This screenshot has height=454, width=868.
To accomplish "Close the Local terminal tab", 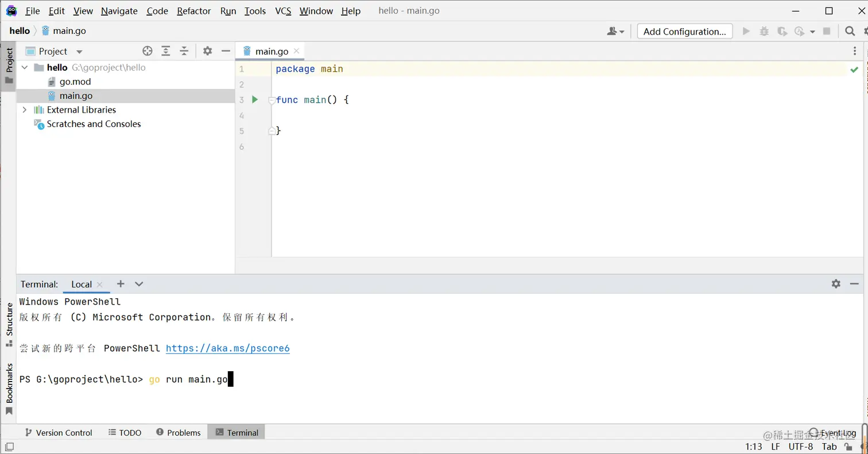I will click(100, 284).
